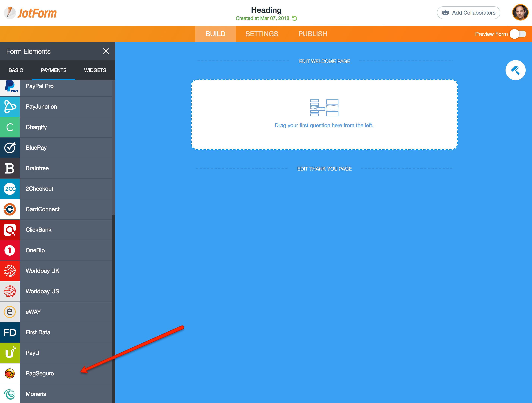Open the SETTINGS tab
The image size is (532, 403).
pyautogui.click(x=262, y=34)
